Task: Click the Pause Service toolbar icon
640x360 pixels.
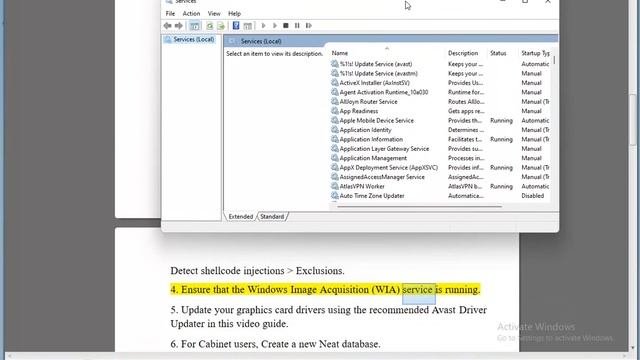Action: 297,26
